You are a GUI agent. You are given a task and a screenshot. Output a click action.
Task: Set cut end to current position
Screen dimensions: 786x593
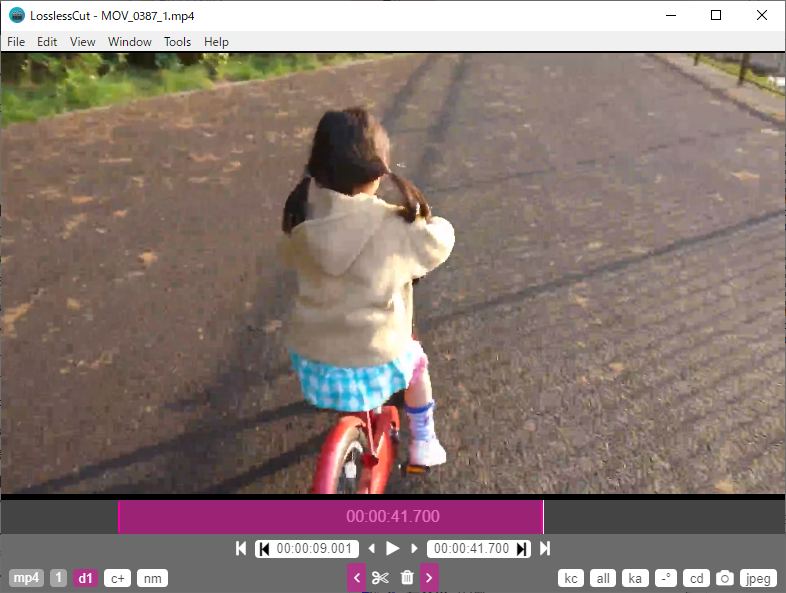coord(521,549)
